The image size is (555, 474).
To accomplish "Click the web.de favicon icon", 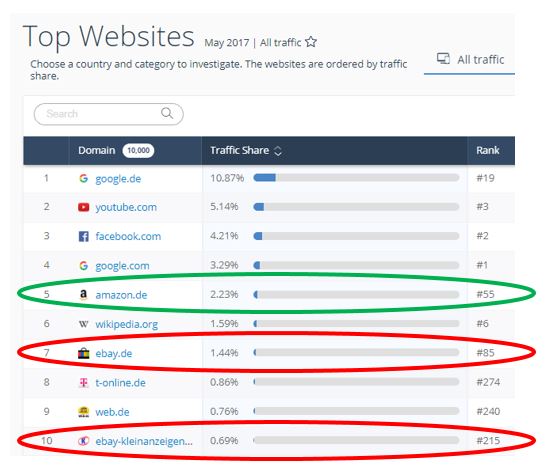I will pyautogui.click(x=84, y=412).
